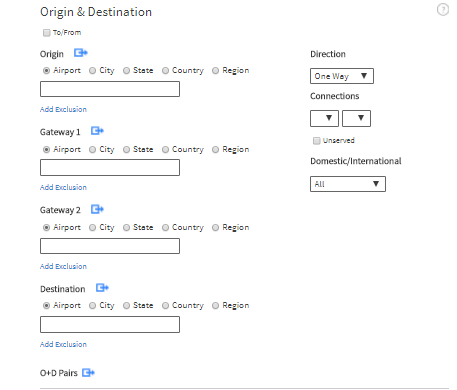
Task: Enable the To/From checkbox
Action: 47,33
